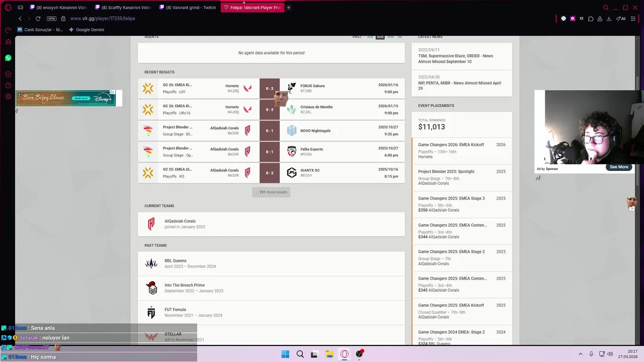
Task: Switch to the Valorant grind Twitch tab
Action: click(188, 8)
